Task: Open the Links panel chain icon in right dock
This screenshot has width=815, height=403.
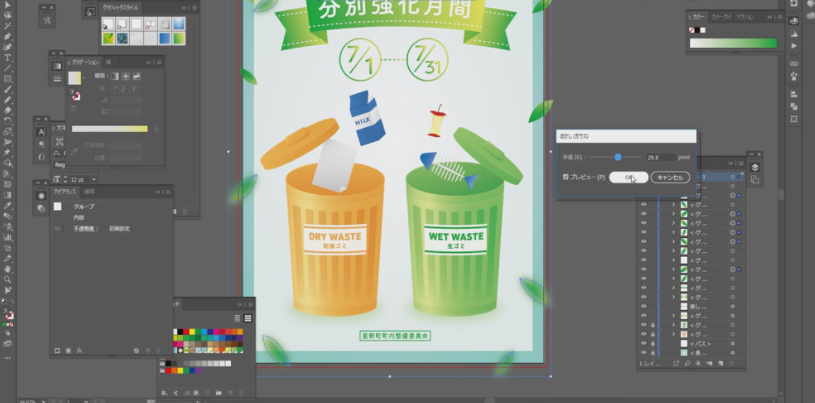Action: coord(794,63)
